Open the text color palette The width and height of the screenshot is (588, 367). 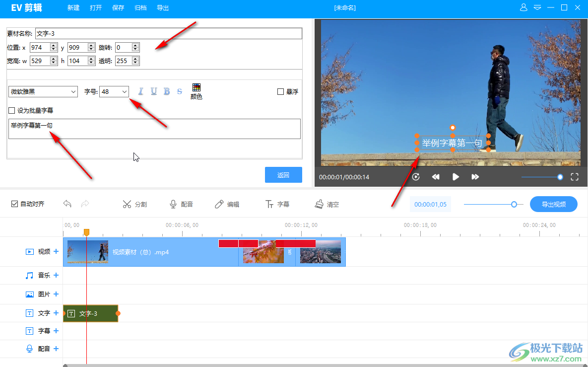[196, 91]
